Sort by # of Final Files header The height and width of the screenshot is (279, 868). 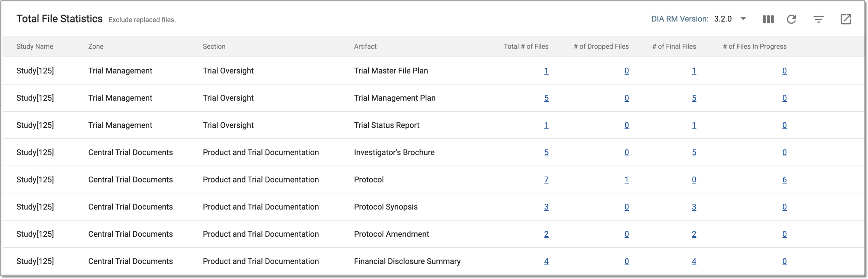coord(674,46)
